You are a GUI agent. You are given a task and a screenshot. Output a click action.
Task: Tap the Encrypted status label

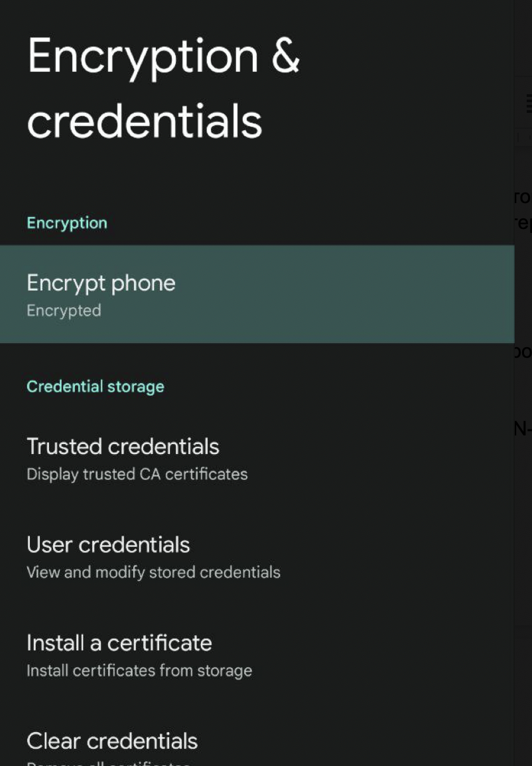(64, 311)
